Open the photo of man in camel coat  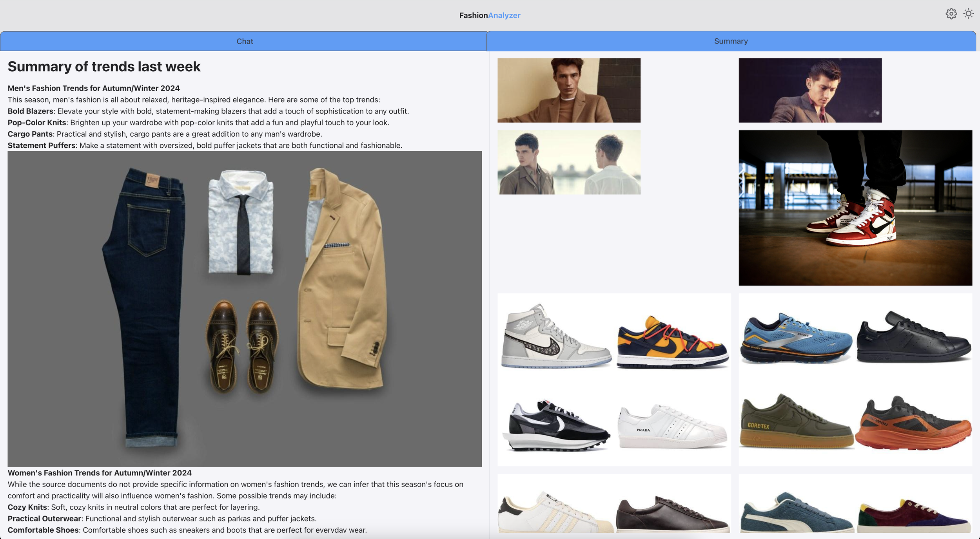point(569,90)
